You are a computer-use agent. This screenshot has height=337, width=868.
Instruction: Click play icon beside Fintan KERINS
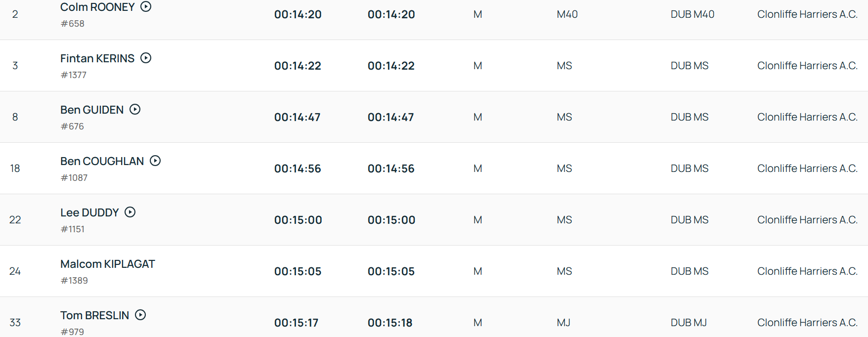tap(146, 58)
